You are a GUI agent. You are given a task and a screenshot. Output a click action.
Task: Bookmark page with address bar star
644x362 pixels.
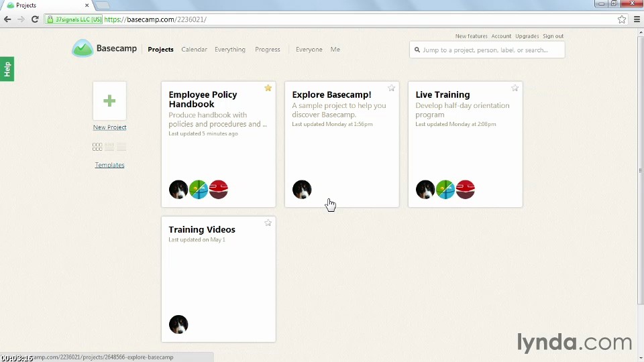(x=622, y=19)
